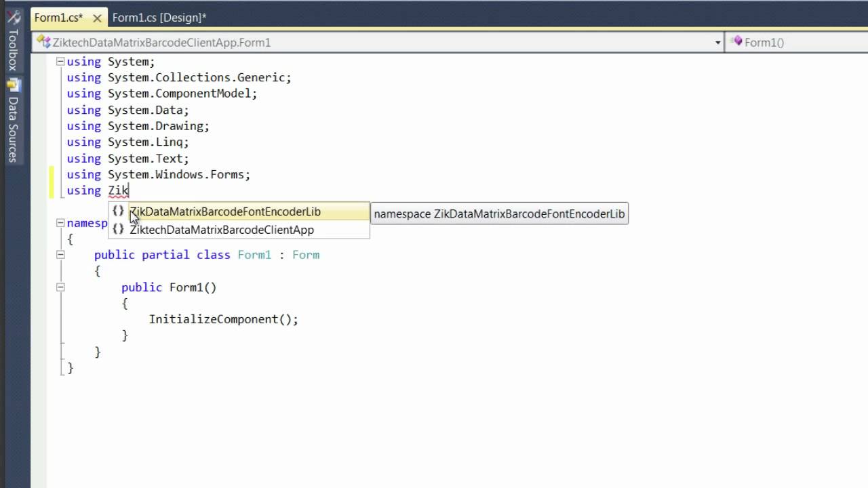Click the 'using Zik' line
The image size is (868, 488).
coord(98,190)
